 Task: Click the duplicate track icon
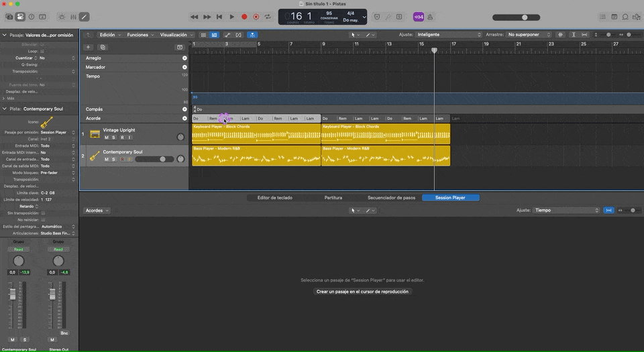[x=103, y=47]
